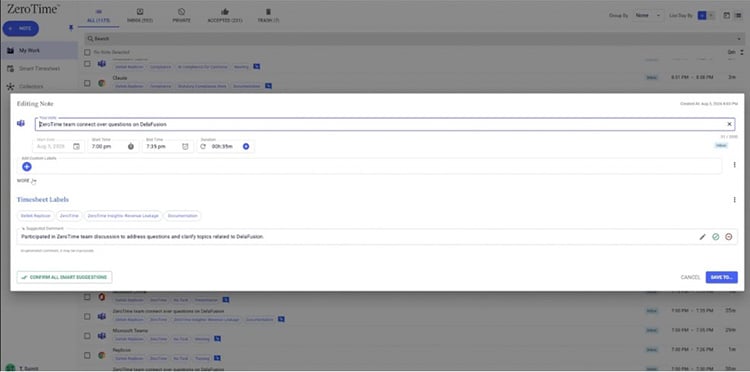Toggle the sort arrows next to 0m
This screenshot has width=750, height=372.
tap(742, 52)
